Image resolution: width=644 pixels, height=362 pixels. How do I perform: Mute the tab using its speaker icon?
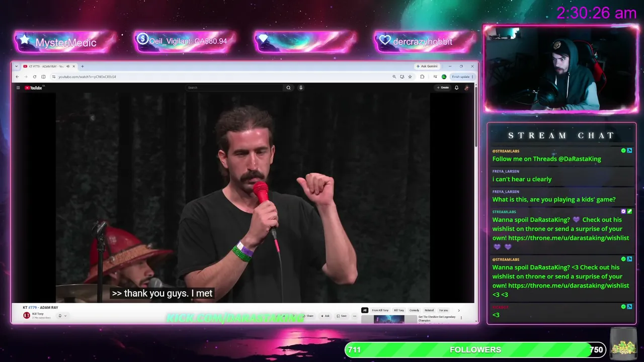68,66
